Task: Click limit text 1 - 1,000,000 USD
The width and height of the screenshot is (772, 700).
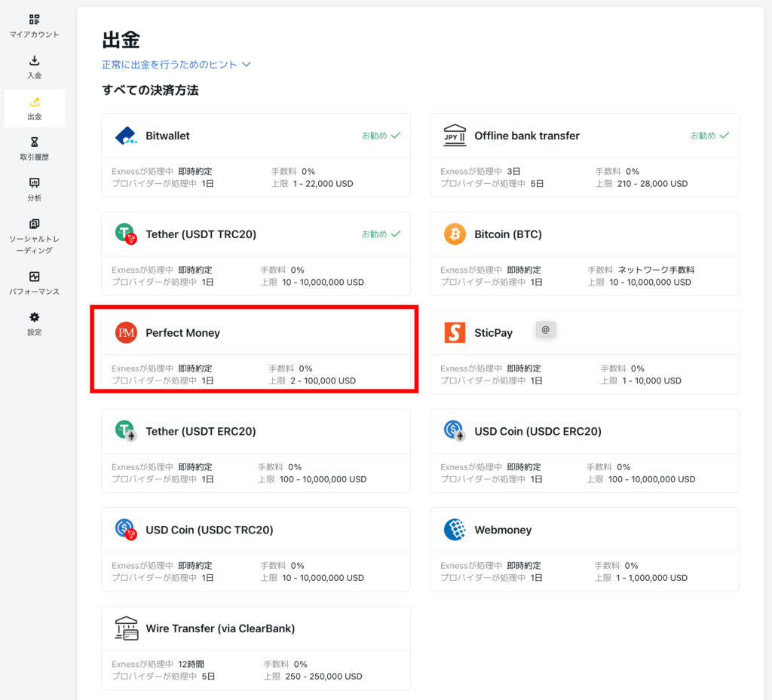Action: point(651,578)
